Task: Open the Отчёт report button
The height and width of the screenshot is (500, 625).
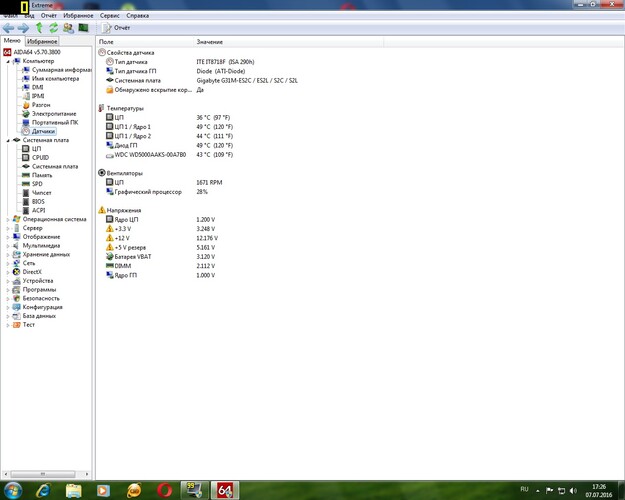Action: pyautogui.click(x=116, y=28)
